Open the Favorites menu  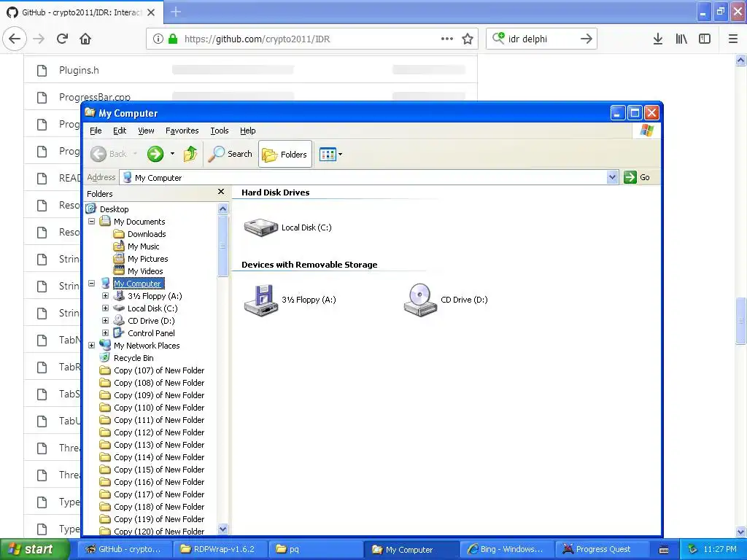(182, 131)
